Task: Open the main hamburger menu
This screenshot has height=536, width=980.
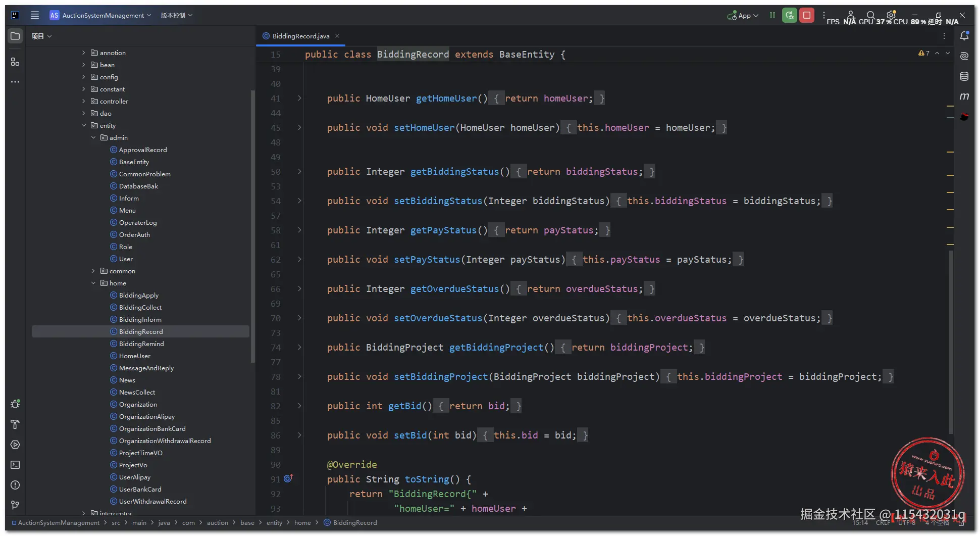Action: click(x=35, y=15)
